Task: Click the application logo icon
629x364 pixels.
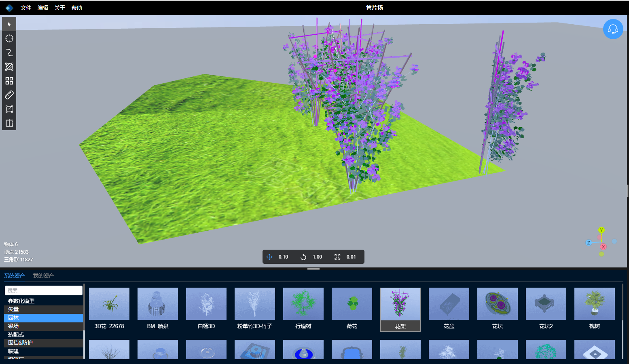Action: tap(9, 8)
